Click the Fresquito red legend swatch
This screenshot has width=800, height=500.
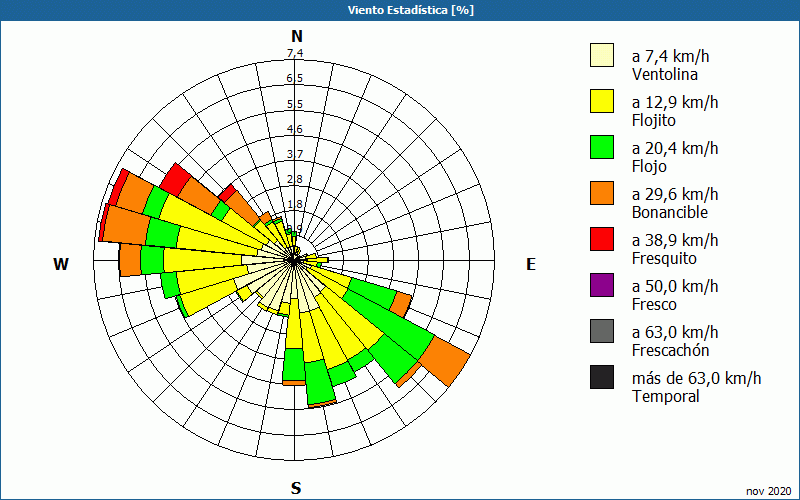point(602,239)
